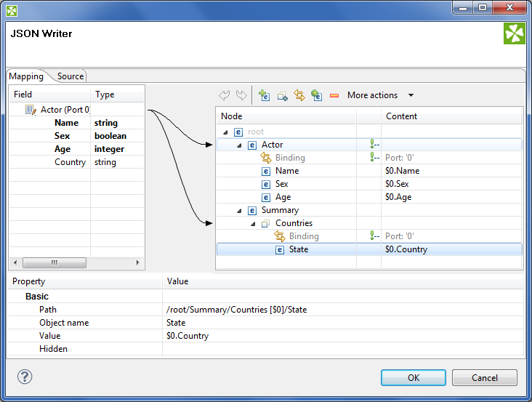
Task: Click content cell $0.Age
Action: tap(398, 197)
